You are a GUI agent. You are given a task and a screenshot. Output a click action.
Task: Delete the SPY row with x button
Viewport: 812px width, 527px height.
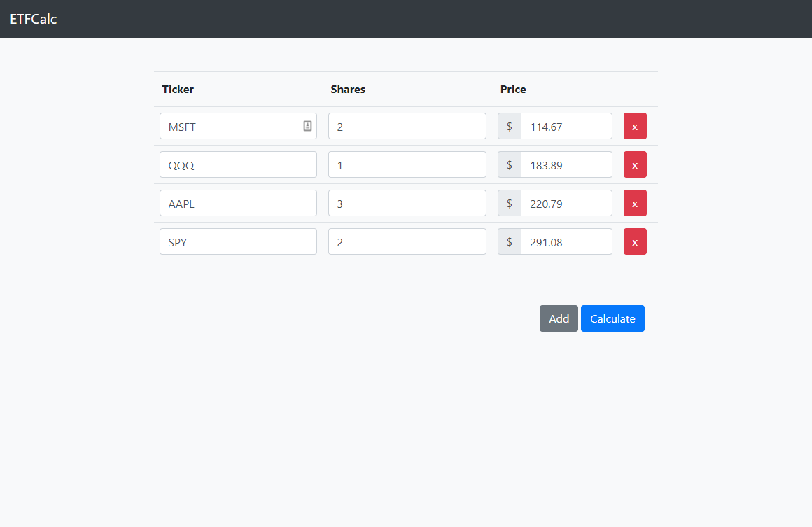coord(635,241)
